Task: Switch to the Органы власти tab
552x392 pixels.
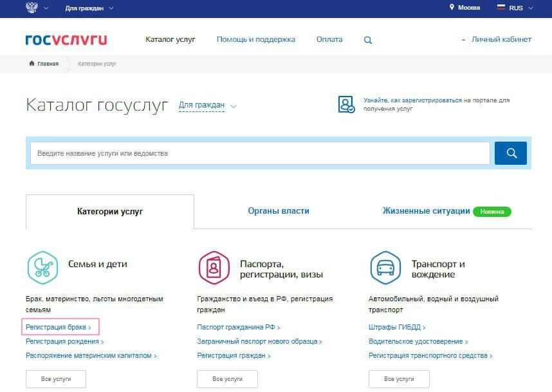Action: tap(278, 211)
